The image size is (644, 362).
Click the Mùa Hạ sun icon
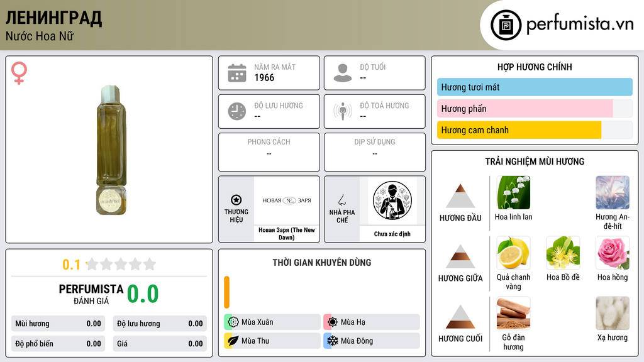333,322
